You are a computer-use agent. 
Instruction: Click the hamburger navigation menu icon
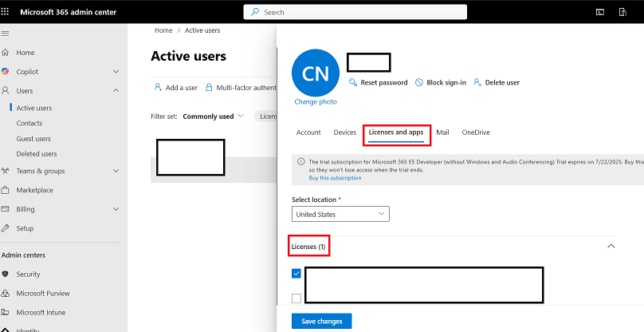click(6, 34)
